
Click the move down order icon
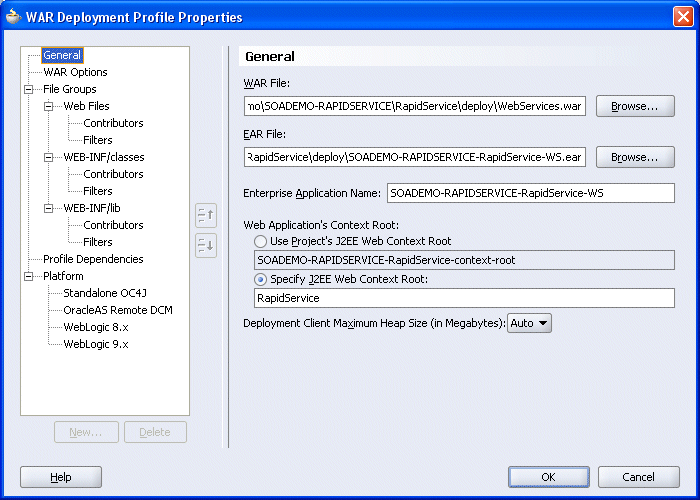coord(206,245)
